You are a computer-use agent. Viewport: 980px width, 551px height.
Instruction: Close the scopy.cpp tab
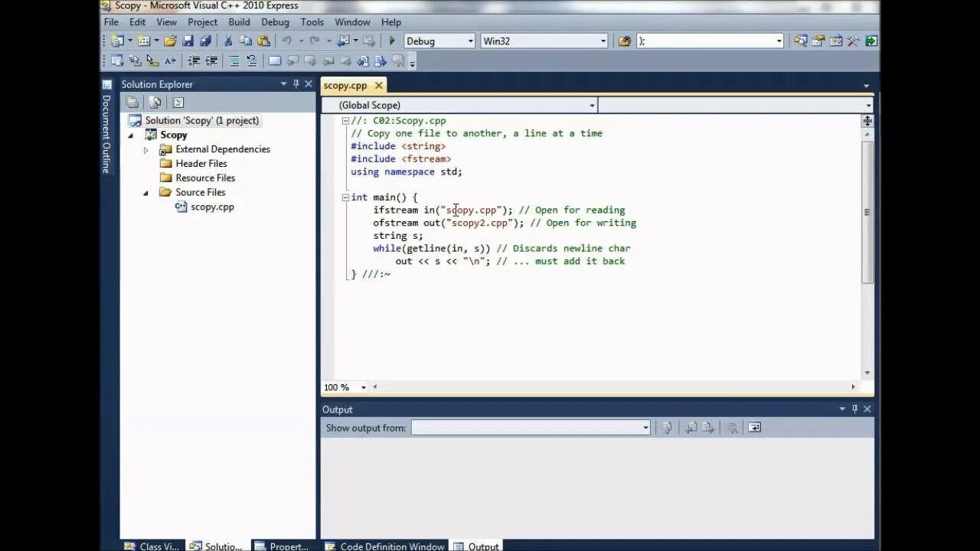378,86
